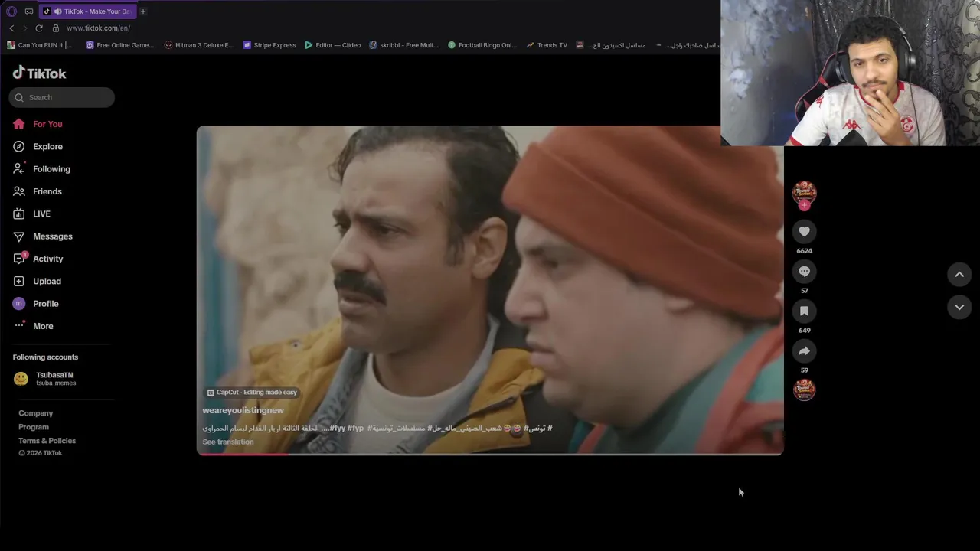Open Can You RUN It bookmark
This screenshot has width=980, height=551.
tap(39, 45)
